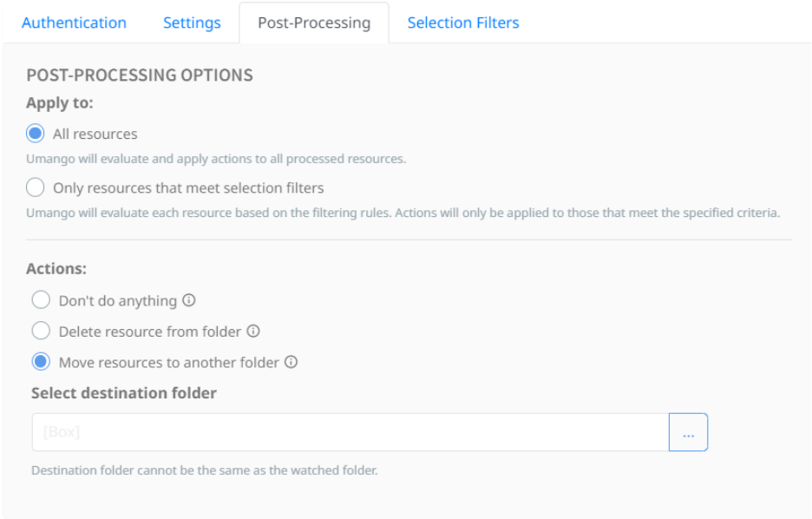Screen dimensions: 812x519
Task: Click the 'Don't do anything' label text
Action: (118, 300)
